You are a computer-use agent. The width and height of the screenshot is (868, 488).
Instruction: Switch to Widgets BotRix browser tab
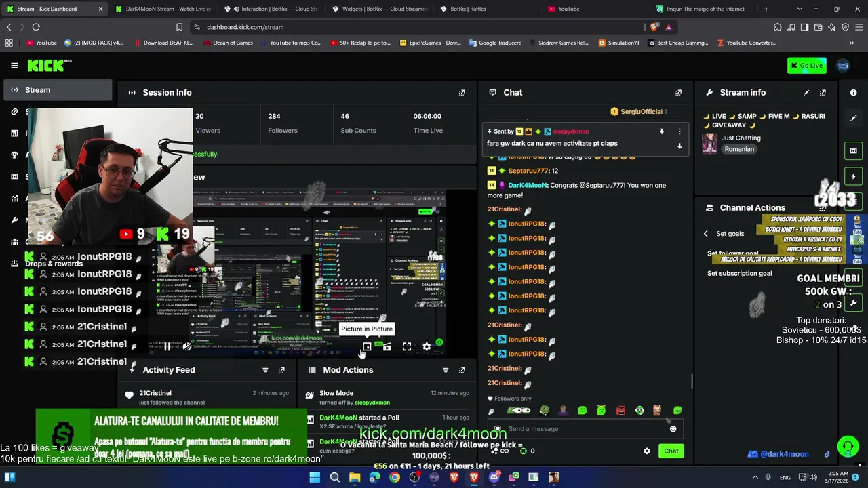pyautogui.click(x=380, y=9)
